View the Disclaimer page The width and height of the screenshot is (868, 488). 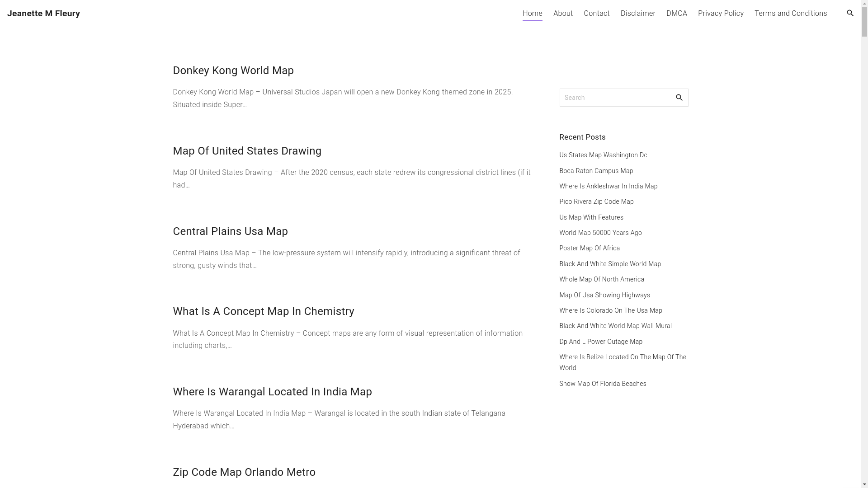tap(637, 14)
